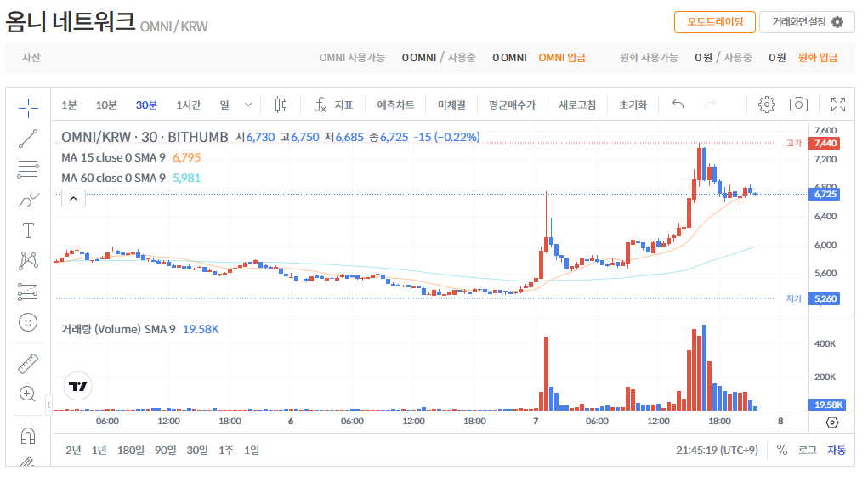Viewport: 868px width, 482px height.
Task: Click the 새로고침 refresh button
Action: (x=577, y=105)
